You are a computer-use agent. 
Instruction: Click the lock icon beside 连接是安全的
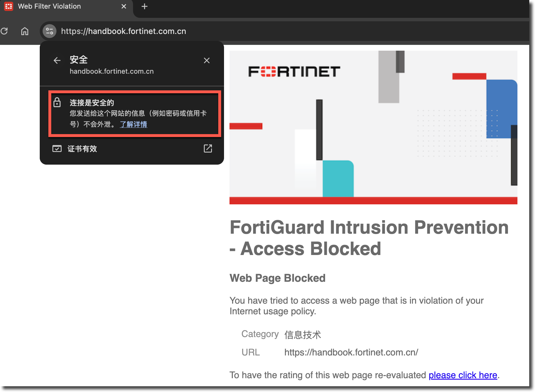click(57, 102)
